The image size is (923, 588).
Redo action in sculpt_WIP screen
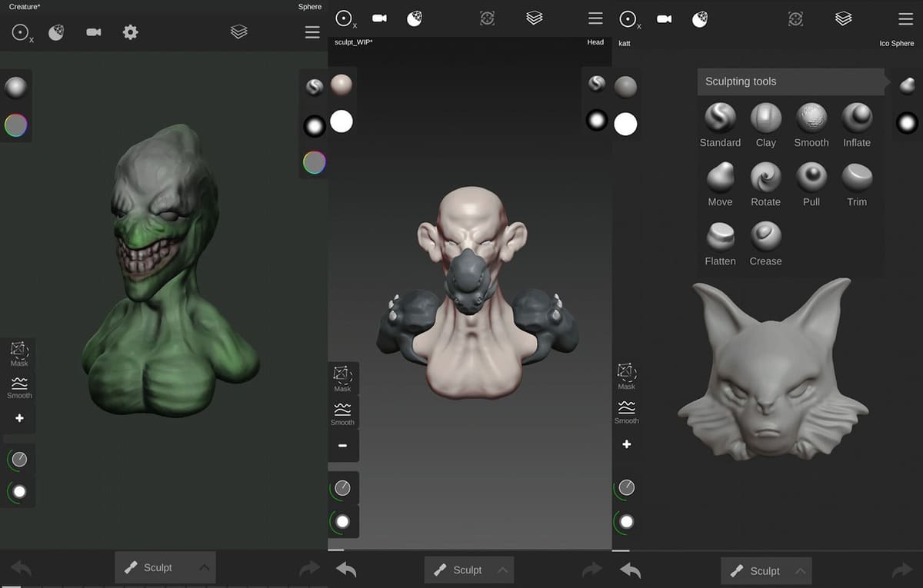pos(592,570)
